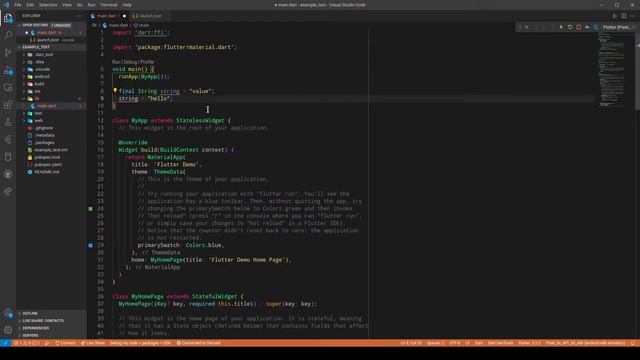
Task: Open the Run and Debug view
Action: tap(8, 70)
